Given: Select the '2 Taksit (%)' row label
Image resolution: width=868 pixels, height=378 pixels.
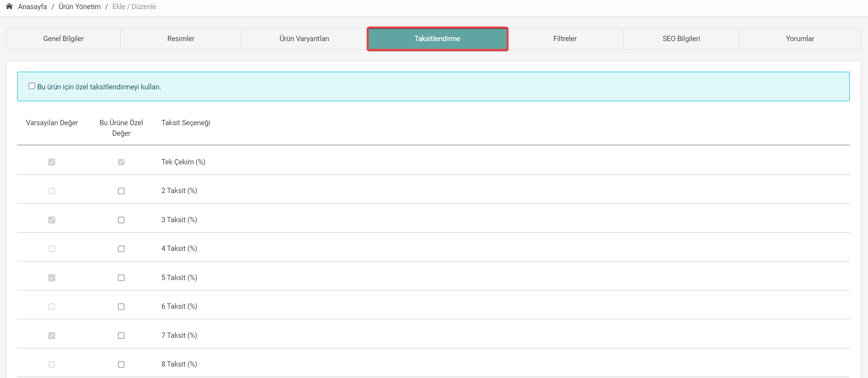Looking at the screenshot, I should click(179, 191).
